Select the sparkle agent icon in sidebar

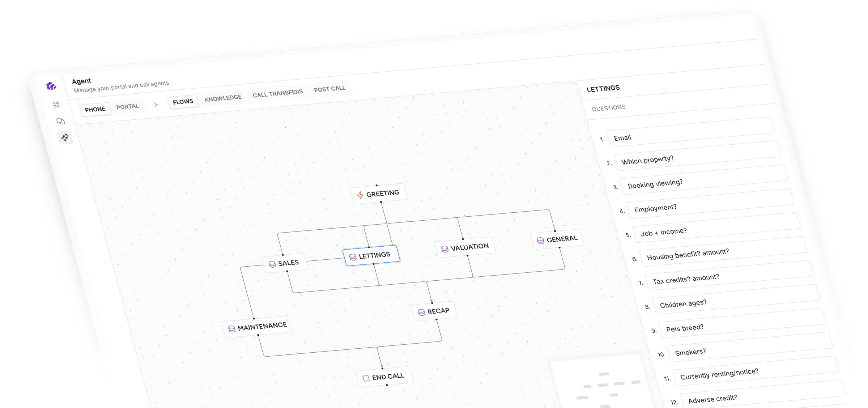(65, 137)
